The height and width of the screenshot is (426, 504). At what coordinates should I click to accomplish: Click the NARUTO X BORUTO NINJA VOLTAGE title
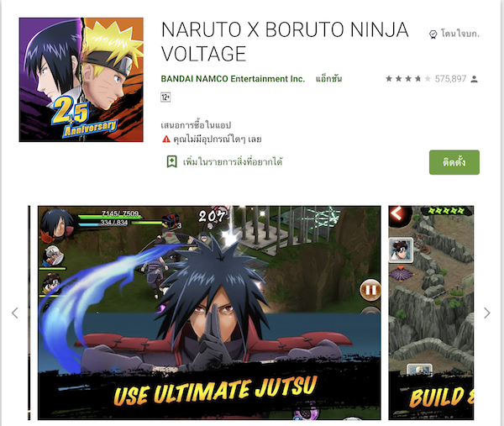[x=285, y=41]
